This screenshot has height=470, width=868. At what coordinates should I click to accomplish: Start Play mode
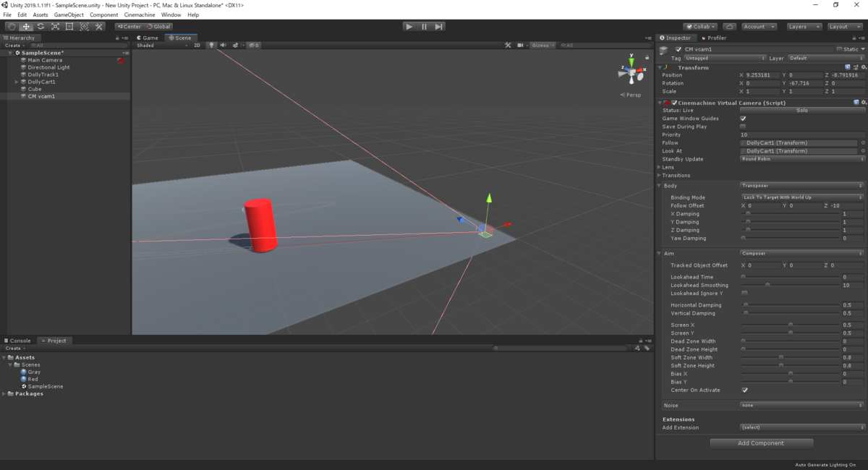pyautogui.click(x=409, y=27)
